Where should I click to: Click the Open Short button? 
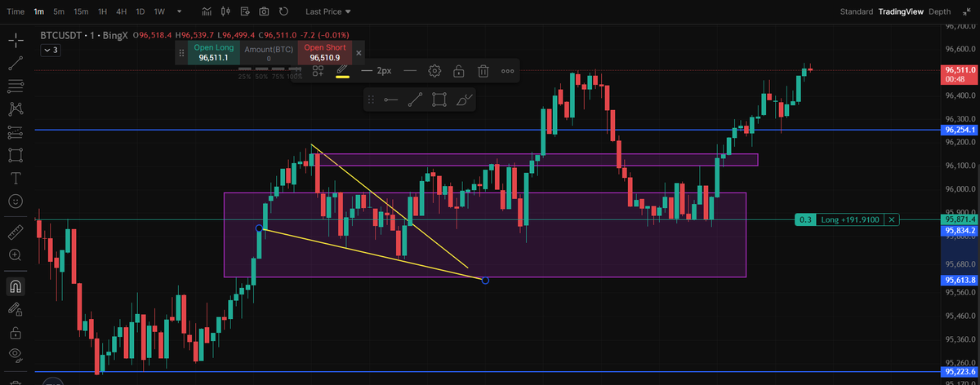click(325, 53)
